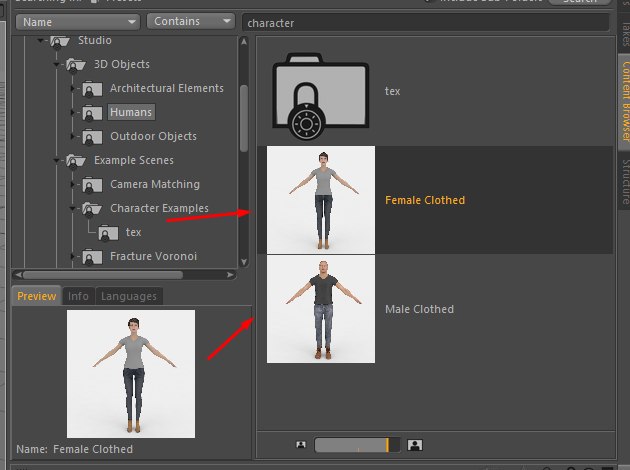
Task: Select the Content Browser side tab
Action: tap(625, 101)
